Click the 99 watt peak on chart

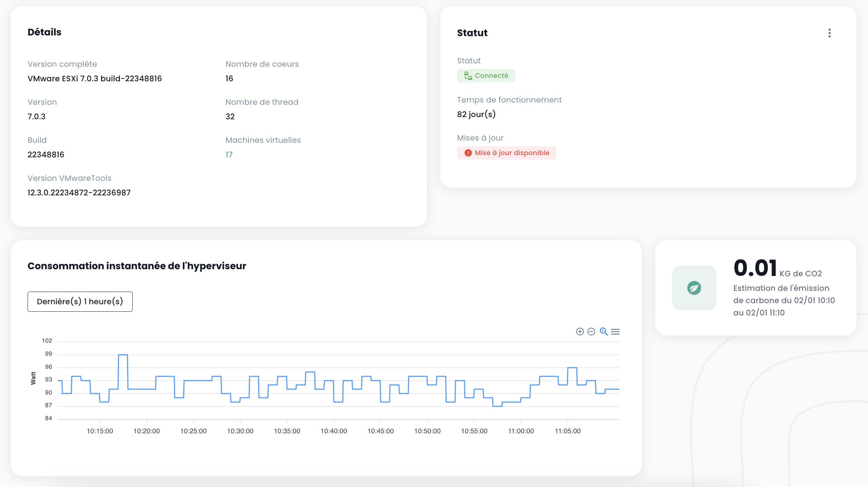tap(123, 355)
